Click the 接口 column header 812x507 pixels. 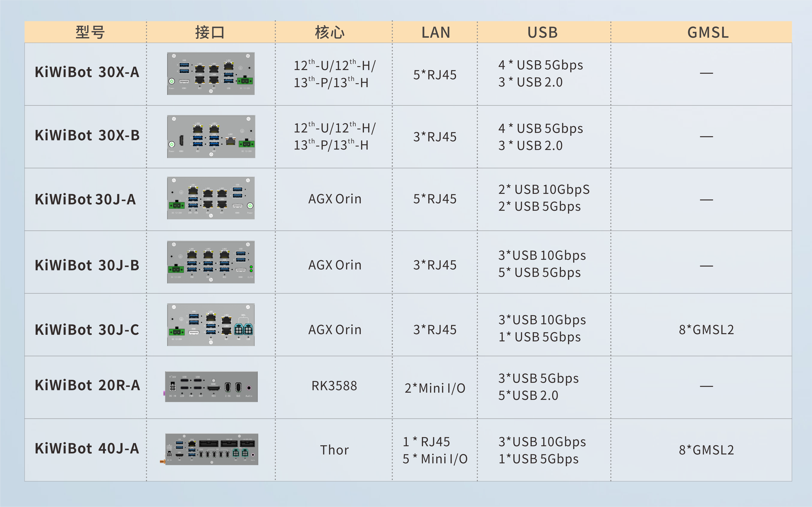[x=210, y=33]
